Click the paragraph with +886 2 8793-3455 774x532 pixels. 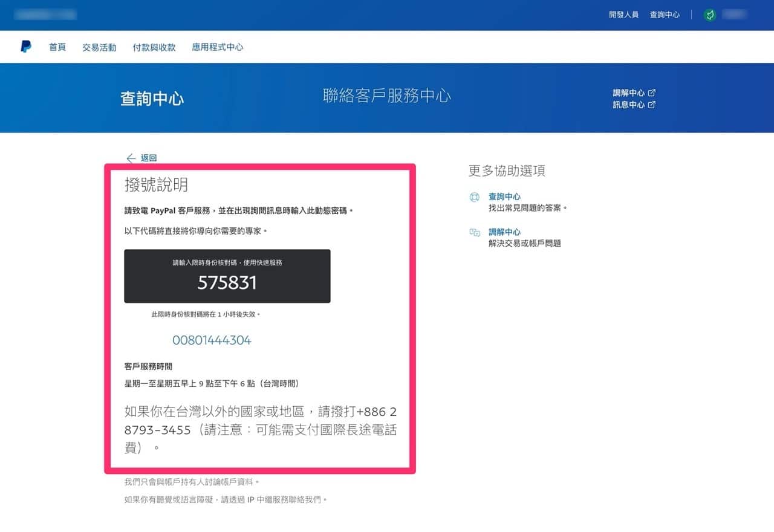(x=261, y=430)
